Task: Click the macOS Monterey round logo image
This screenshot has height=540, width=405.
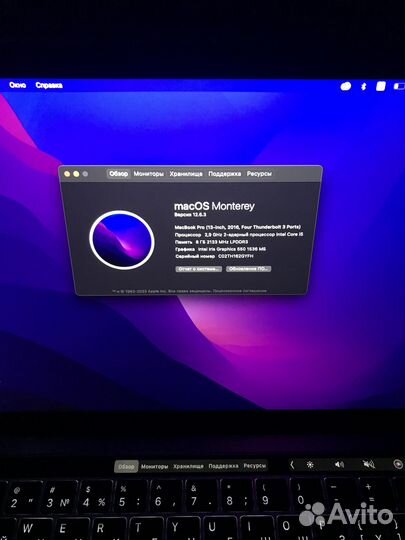Action: [122, 240]
